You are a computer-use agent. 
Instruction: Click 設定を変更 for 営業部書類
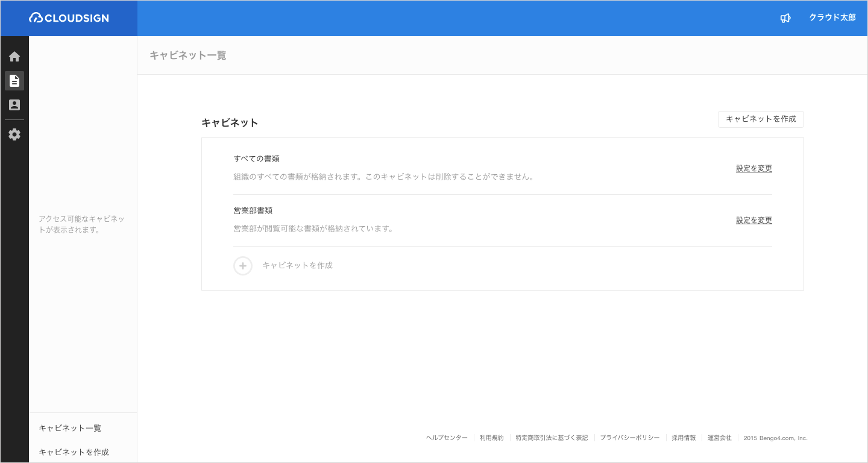click(x=753, y=221)
